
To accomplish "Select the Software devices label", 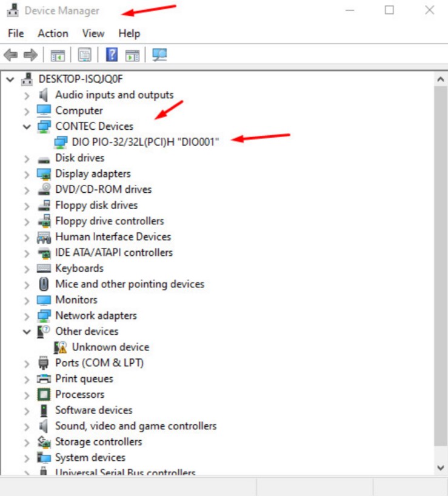I will [x=94, y=411].
